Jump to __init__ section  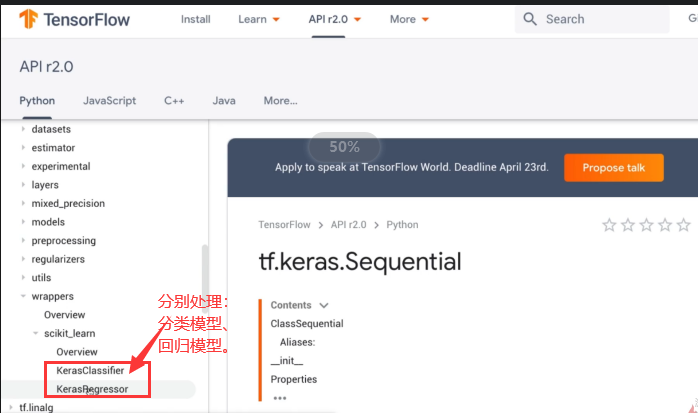287,360
